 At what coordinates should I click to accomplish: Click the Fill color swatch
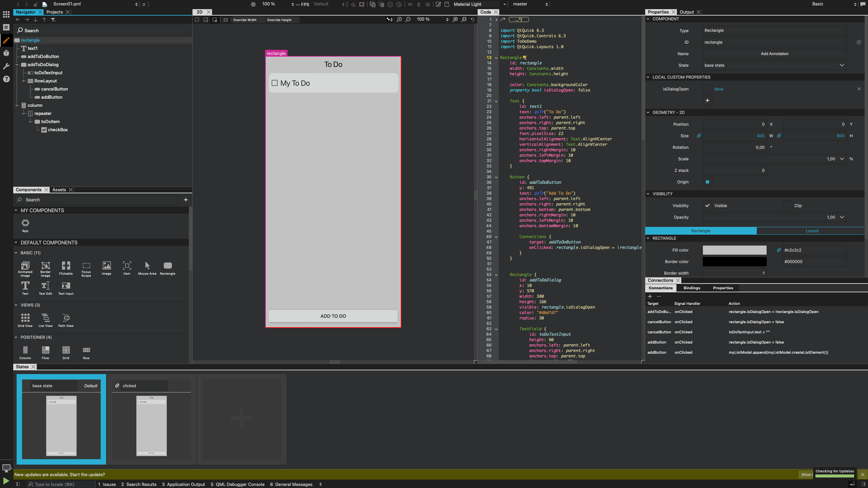[734, 250]
